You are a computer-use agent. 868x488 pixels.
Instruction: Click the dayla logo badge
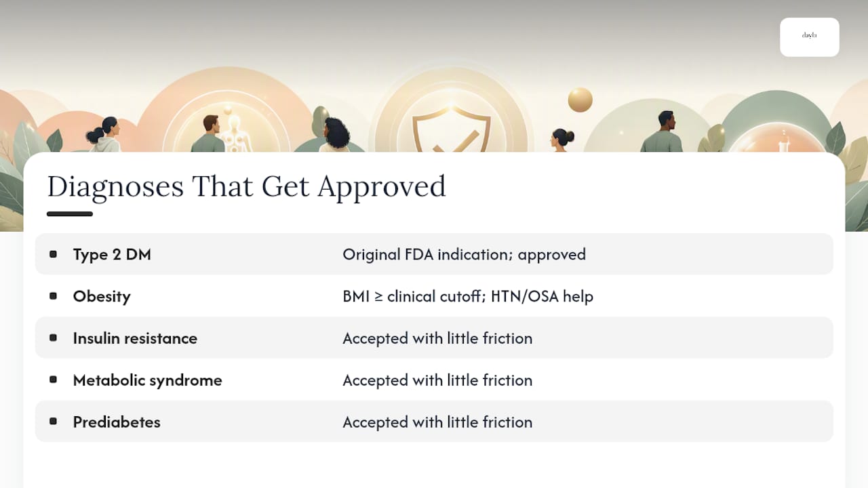[810, 37]
